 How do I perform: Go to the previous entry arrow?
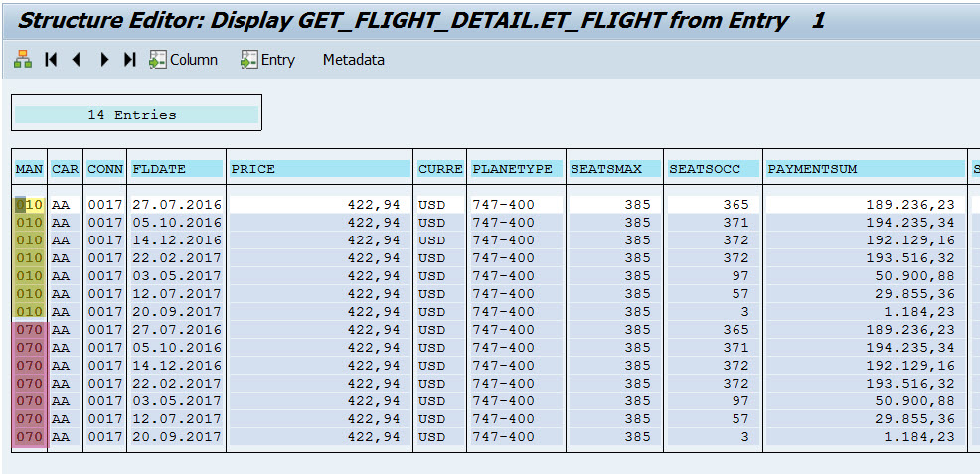point(76,60)
